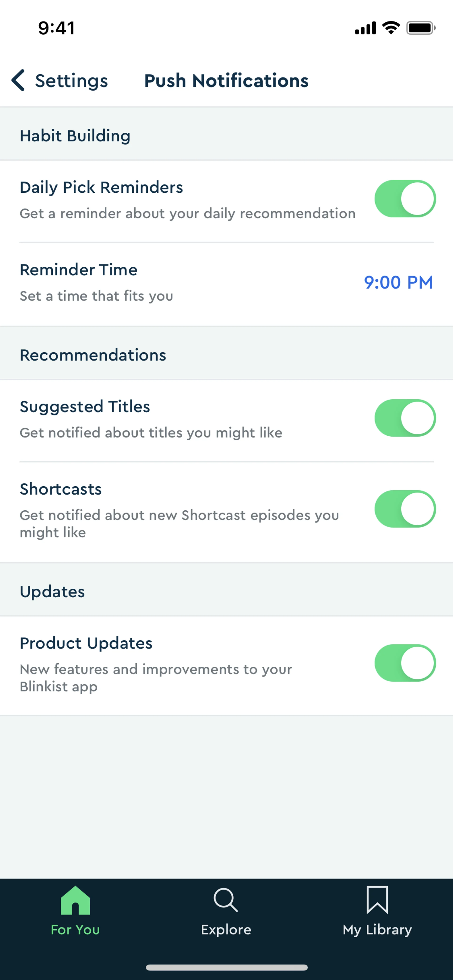
Task: Go to the My Library tab label
Action: [377, 929]
